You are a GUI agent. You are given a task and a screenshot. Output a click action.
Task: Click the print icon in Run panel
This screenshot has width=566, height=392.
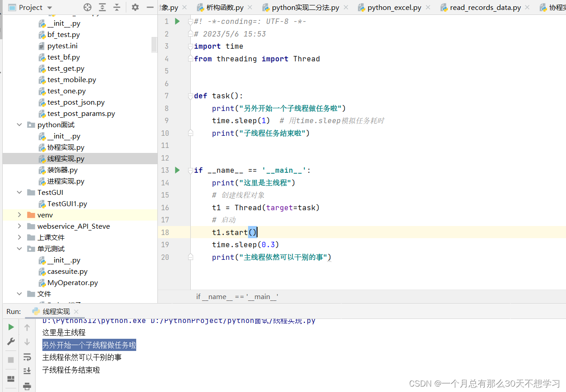point(27,386)
